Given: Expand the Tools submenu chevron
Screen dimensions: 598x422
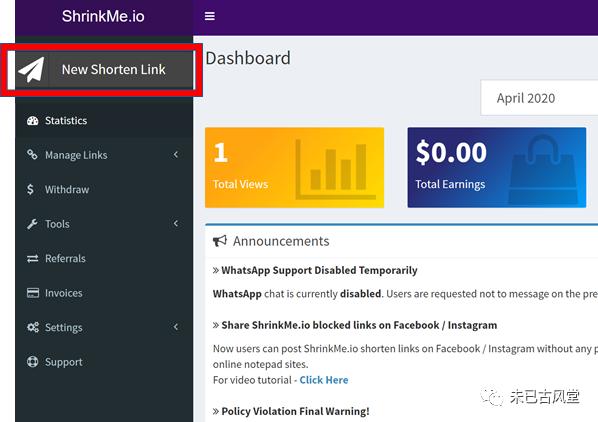Looking at the screenshot, I should (x=176, y=223).
